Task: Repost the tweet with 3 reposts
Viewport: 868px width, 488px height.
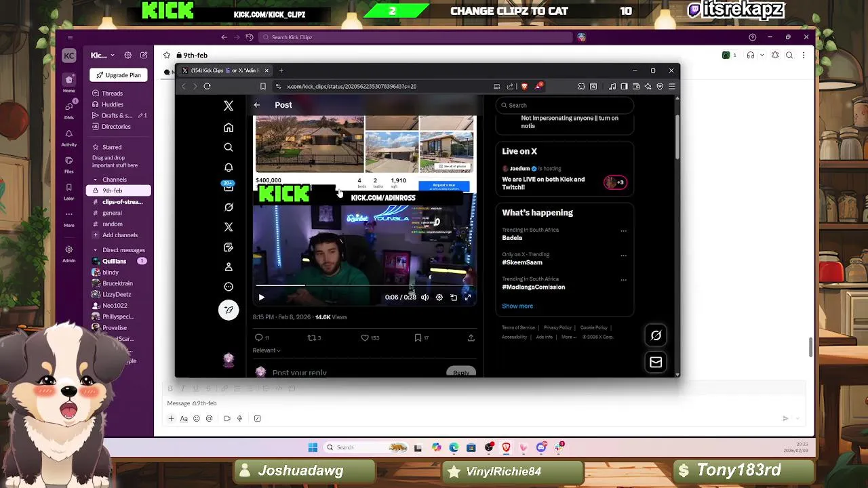Action: (314, 338)
